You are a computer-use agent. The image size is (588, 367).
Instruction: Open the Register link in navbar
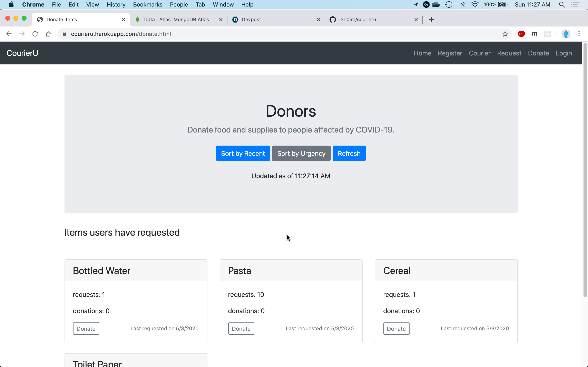click(x=450, y=53)
